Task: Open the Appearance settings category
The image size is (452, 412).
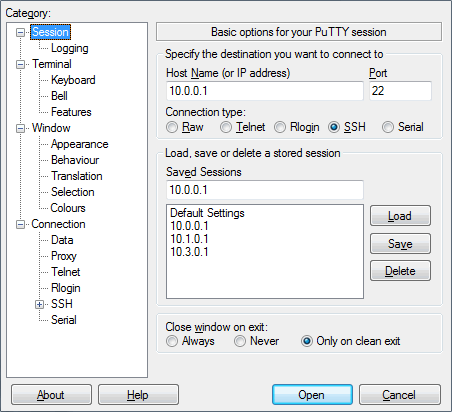Action: pos(79,144)
